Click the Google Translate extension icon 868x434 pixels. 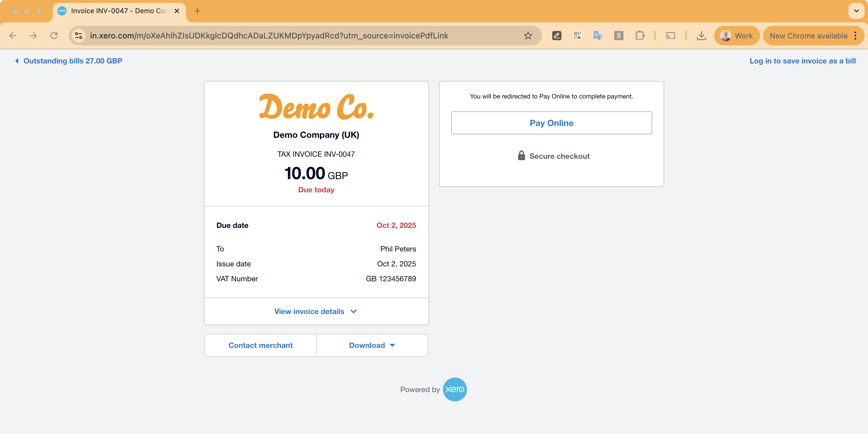point(598,36)
